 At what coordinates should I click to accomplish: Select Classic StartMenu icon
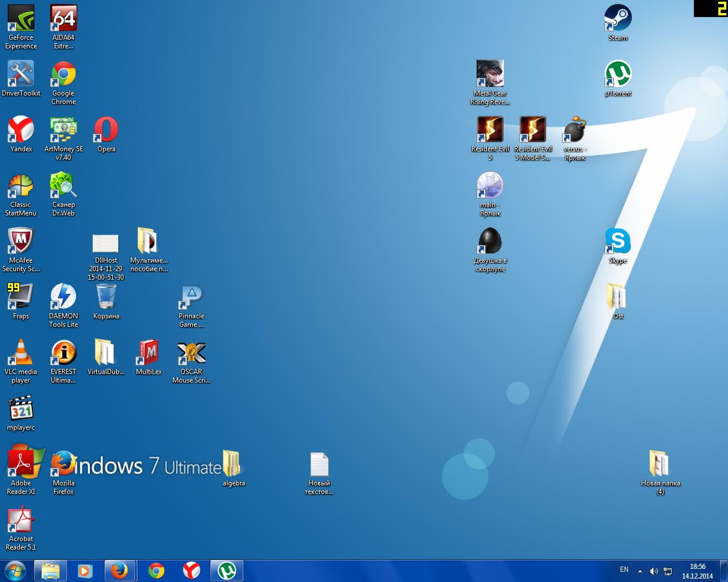tap(21, 194)
